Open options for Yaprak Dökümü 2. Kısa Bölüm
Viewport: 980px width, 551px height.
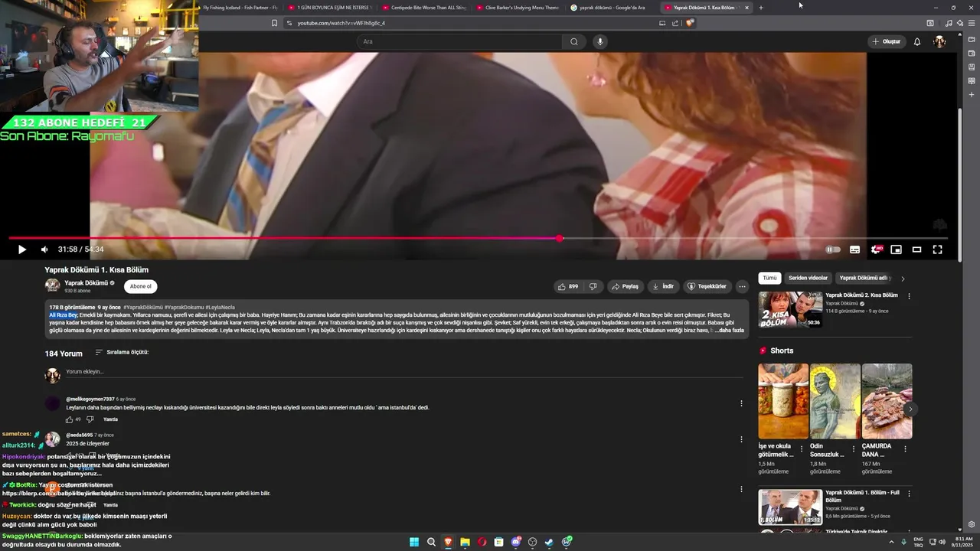tap(909, 296)
